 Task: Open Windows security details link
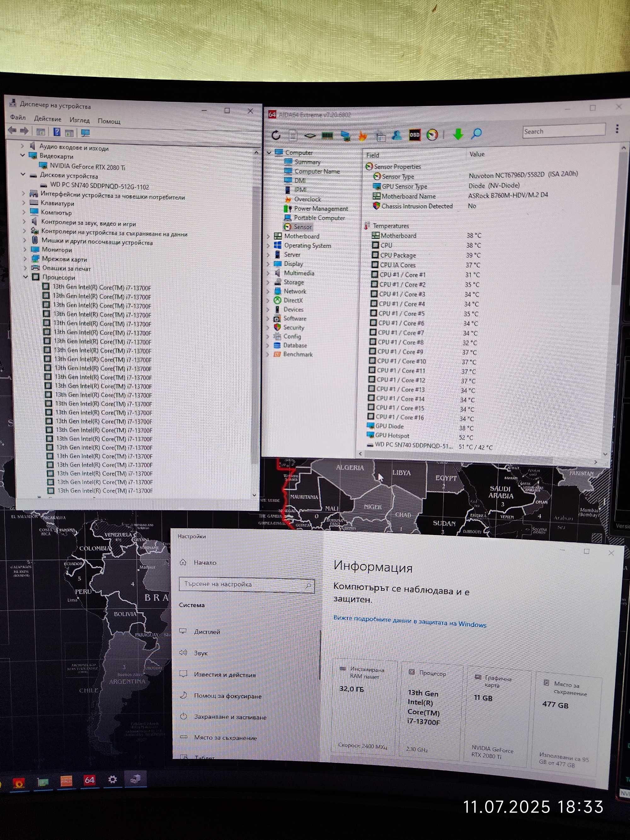click(410, 621)
